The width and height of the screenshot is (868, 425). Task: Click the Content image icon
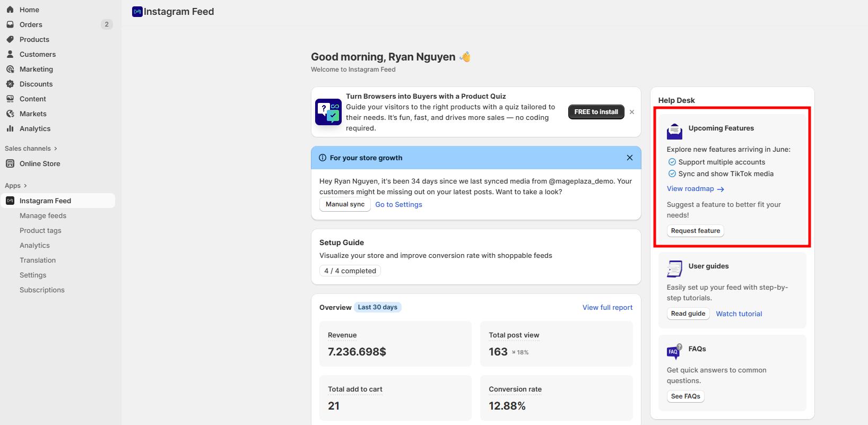click(x=10, y=99)
